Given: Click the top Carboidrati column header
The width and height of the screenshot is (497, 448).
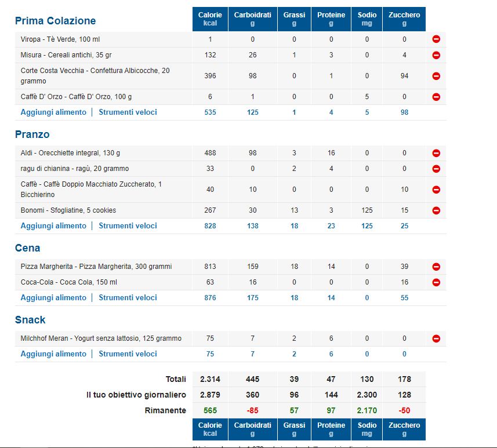Looking at the screenshot, I should [x=253, y=19].
